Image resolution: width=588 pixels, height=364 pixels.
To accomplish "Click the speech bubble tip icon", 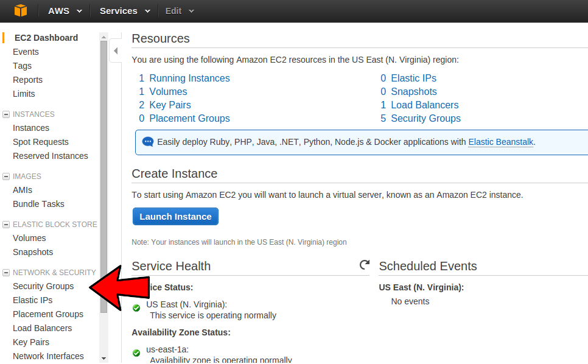I will tap(147, 142).
